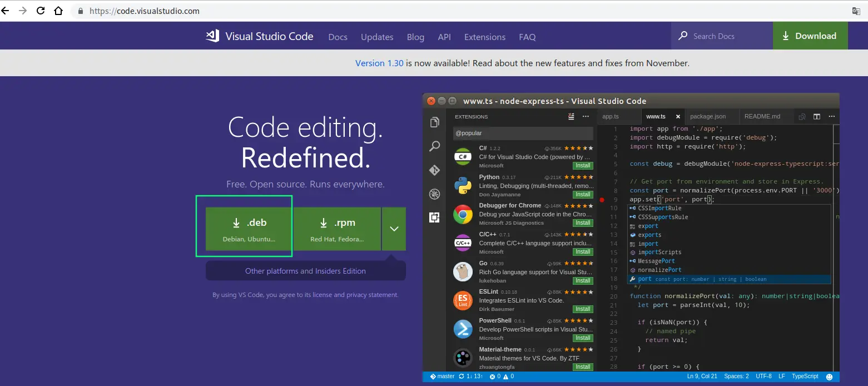
Task: Open editor more actions ellipsis in preview
Action: [x=831, y=117]
